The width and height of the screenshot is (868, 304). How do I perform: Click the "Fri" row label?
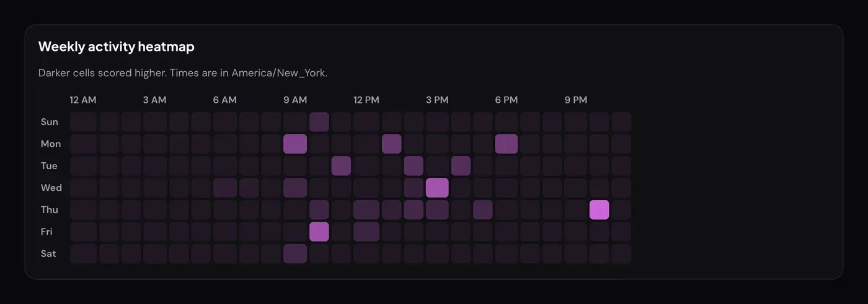47,232
